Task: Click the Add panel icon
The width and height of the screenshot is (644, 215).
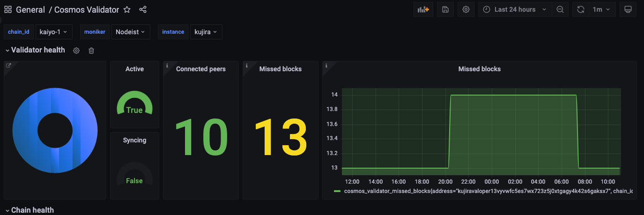Action: click(423, 9)
